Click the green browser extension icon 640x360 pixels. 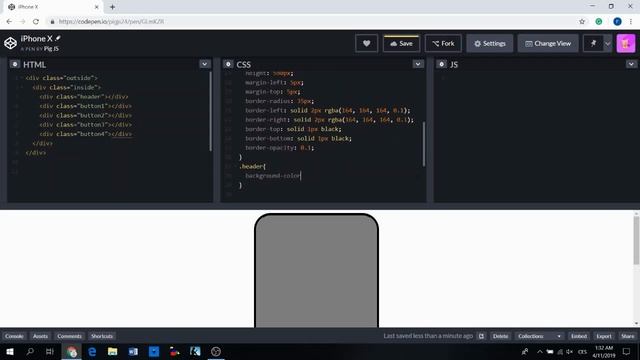[x=599, y=22]
